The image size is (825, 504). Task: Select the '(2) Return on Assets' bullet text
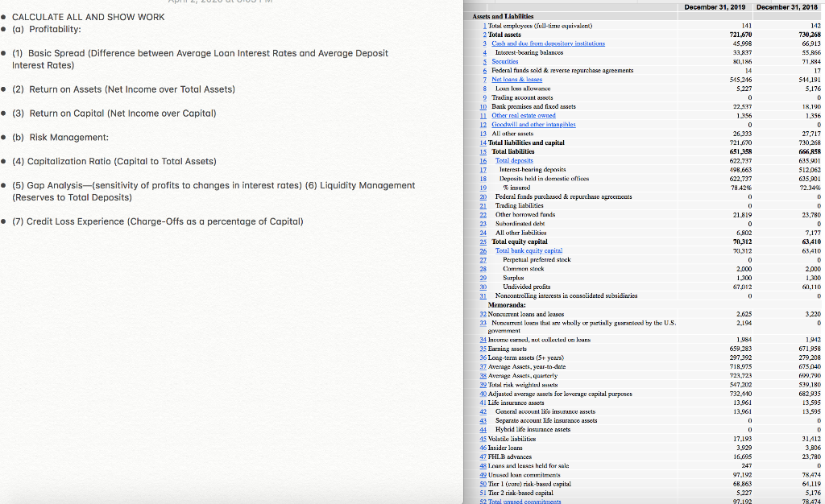point(123,89)
